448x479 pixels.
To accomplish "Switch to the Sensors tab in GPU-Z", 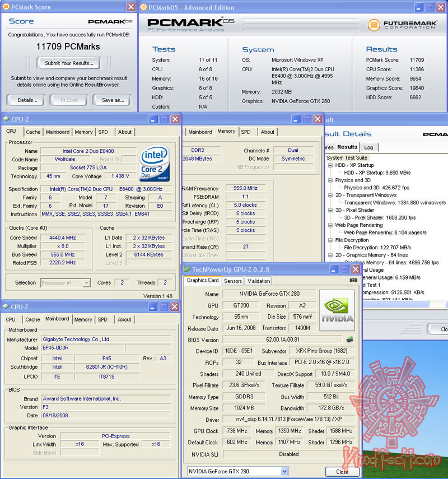I will click(x=232, y=281).
